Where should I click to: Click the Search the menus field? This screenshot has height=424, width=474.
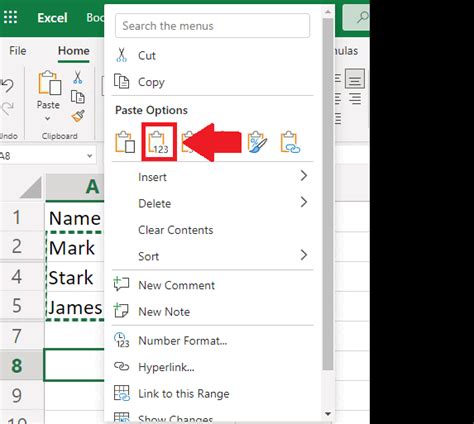point(212,26)
